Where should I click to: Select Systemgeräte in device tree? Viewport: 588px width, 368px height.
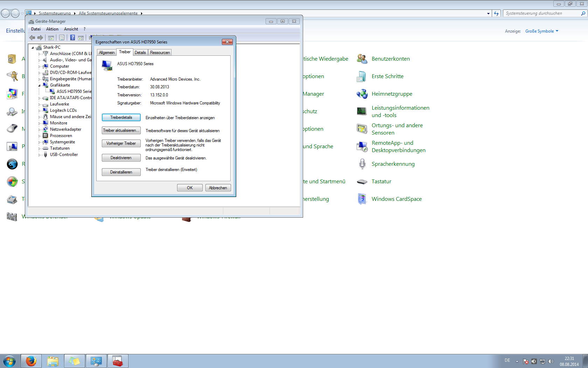point(62,142)
